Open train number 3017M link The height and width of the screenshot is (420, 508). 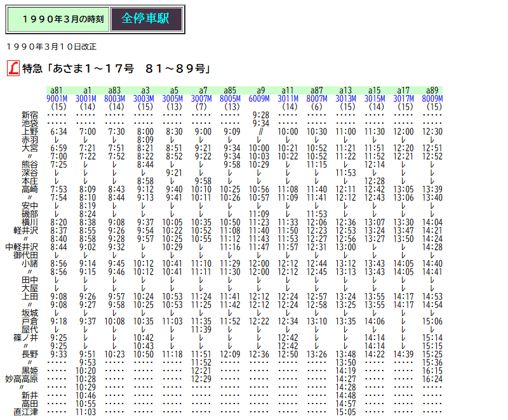[x=404, y=99]
